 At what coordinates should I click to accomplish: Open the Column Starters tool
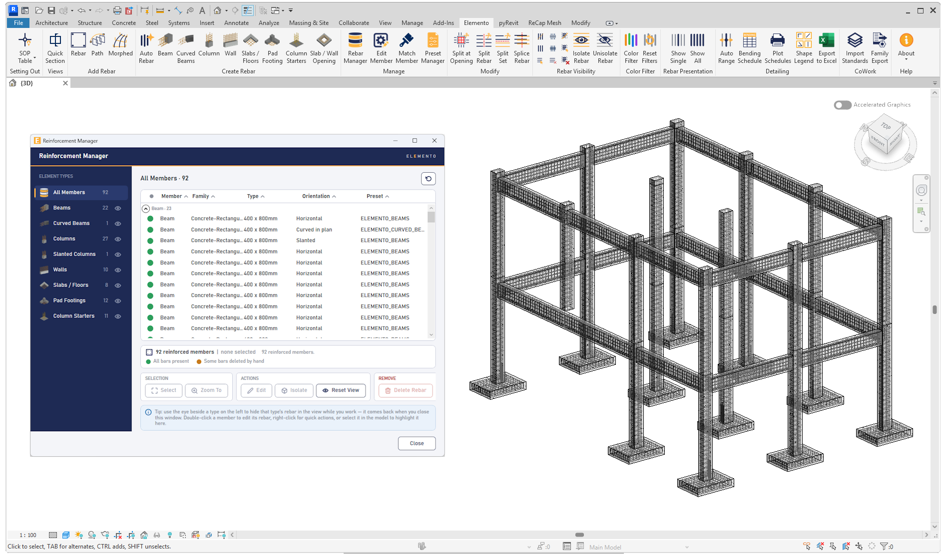[x=296, y=48]
